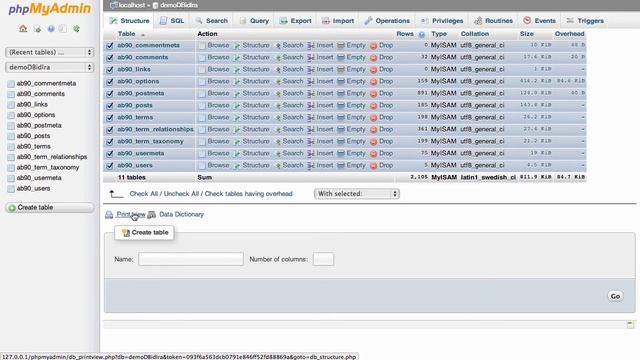Click the Go button
Screen dimensions: 640x360
615,296
